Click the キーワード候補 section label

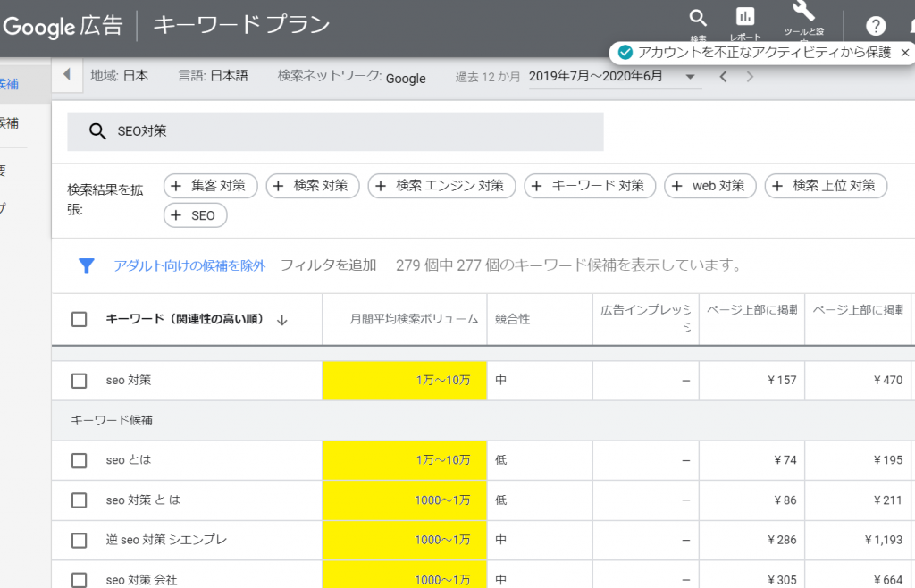[112, 421]
